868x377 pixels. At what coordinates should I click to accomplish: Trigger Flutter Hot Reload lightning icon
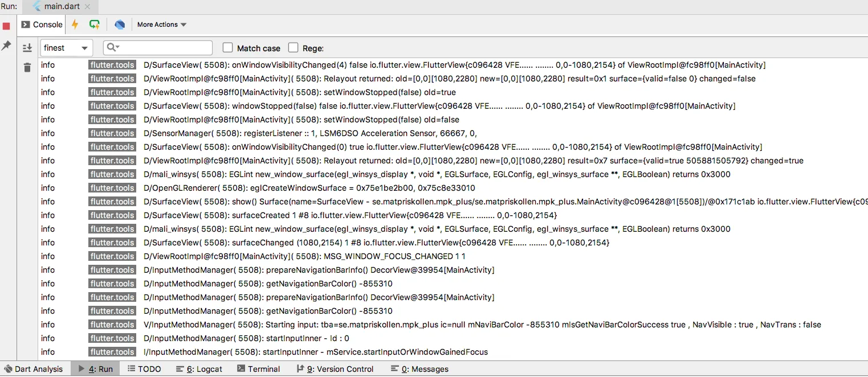(x=75, y=24)
